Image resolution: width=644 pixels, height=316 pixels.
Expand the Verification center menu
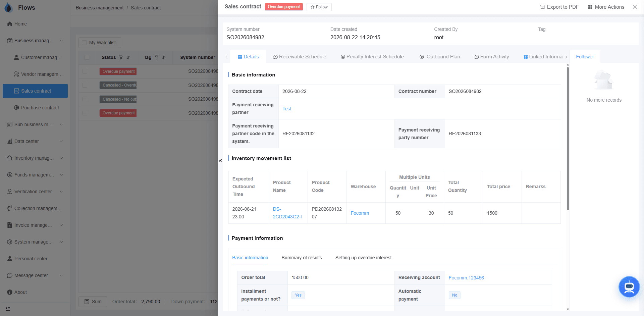coord(61,192)
